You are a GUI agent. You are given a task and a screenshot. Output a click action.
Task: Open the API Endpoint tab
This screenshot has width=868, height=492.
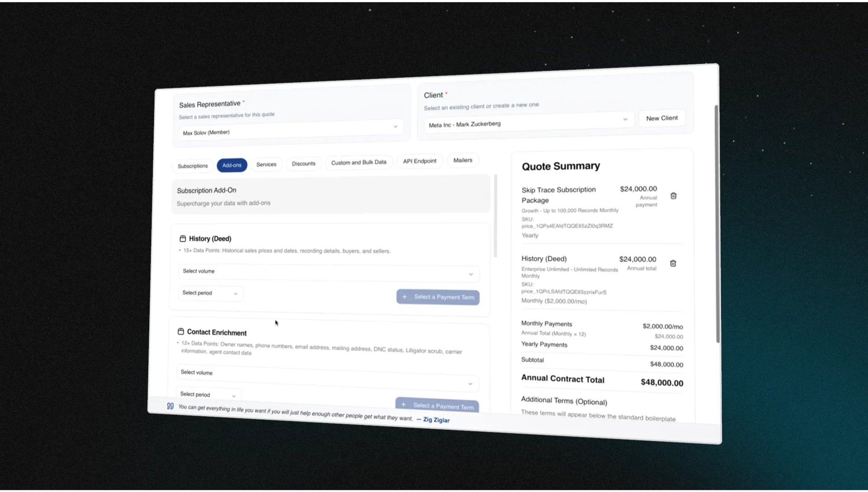(420, 161)
